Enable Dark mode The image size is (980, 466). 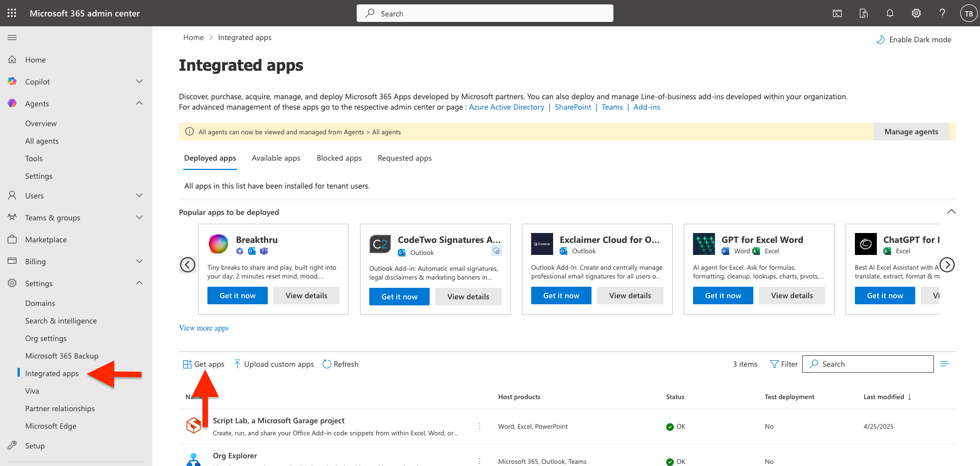914,39
